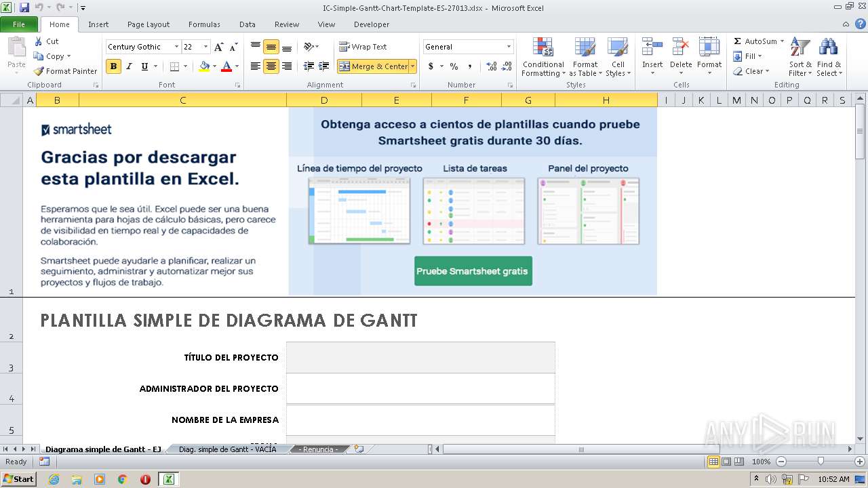Select column header C
This screenshot has height=488, width=868.
coord(182,100)
